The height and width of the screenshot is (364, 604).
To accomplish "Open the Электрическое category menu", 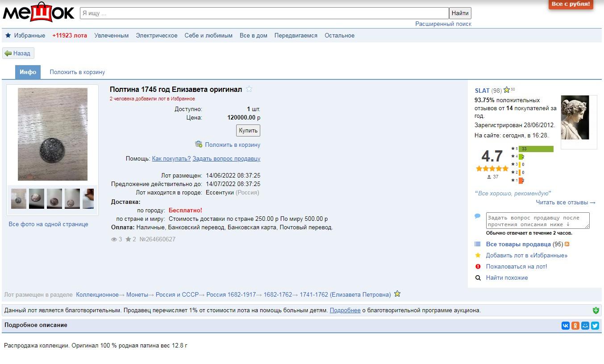I will click(156, 36).
